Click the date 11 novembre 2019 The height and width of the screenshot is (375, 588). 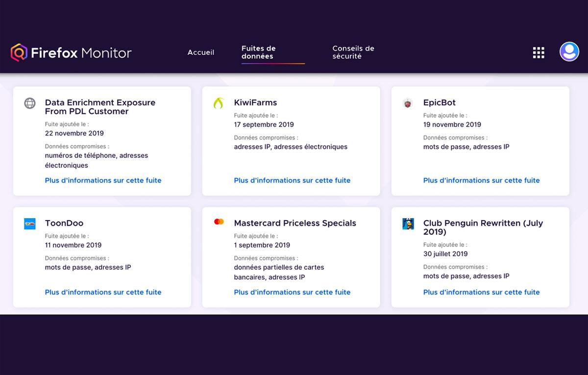tap(73, 245)
